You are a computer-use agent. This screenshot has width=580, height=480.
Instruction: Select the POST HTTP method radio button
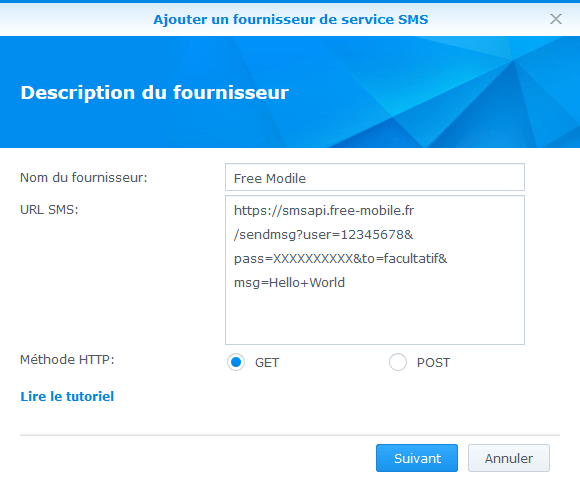coord(398,362)
